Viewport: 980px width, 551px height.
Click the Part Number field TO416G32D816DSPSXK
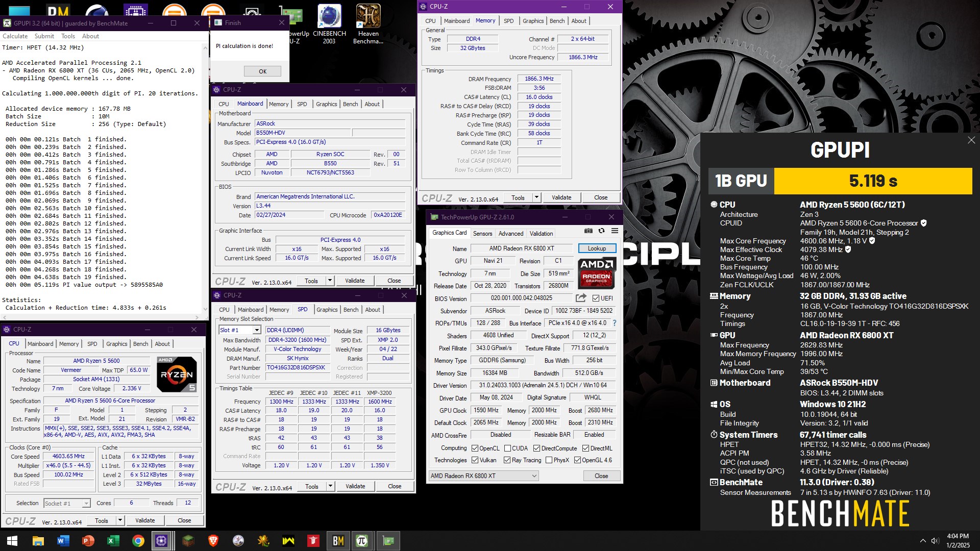pyautogui.click(x=298, y=367)
